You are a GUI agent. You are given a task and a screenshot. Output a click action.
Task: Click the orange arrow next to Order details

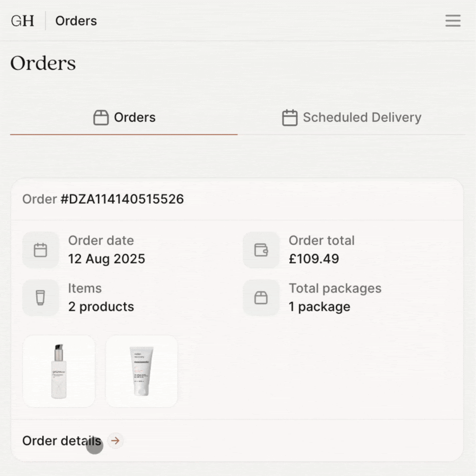[x=115, y=440]
